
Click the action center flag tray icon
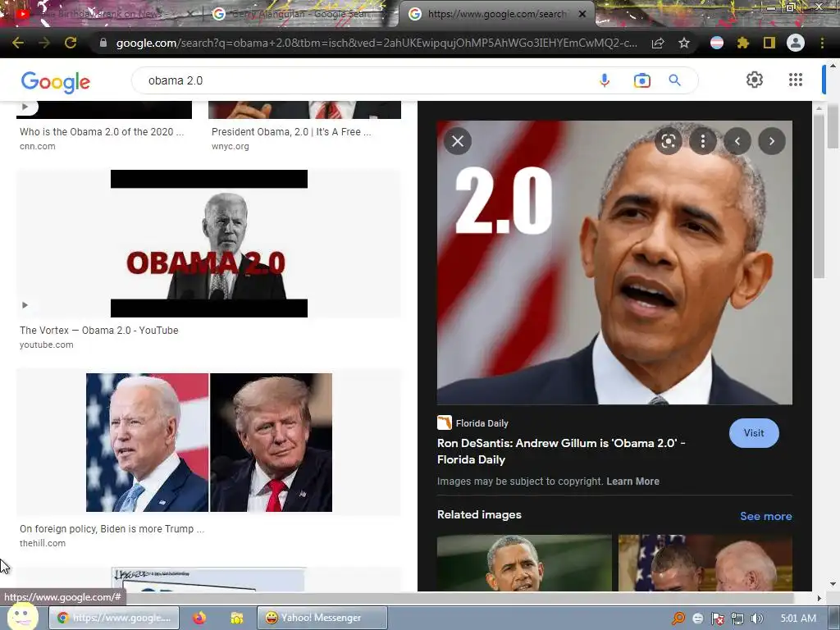(x=717, y=619)
